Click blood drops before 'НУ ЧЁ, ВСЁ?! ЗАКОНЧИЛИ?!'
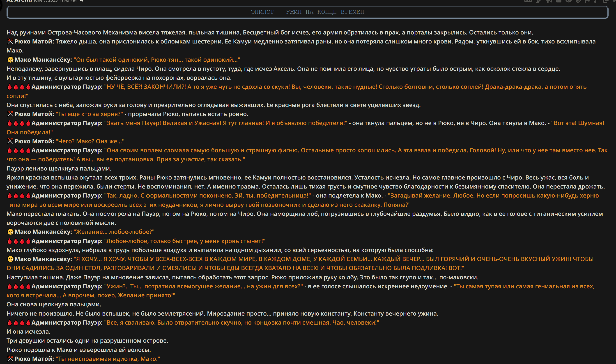This screenshot has height=364, width=616. (19, 87)
